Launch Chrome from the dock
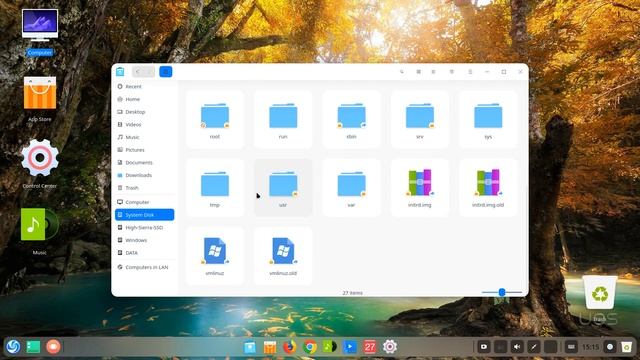Viewport: 640px width, 360px height. coord(310,347)
